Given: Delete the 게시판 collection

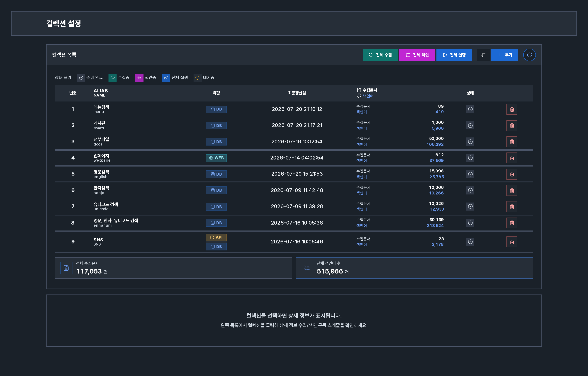Looking at the screenshot, I should [x=512, y=126].
